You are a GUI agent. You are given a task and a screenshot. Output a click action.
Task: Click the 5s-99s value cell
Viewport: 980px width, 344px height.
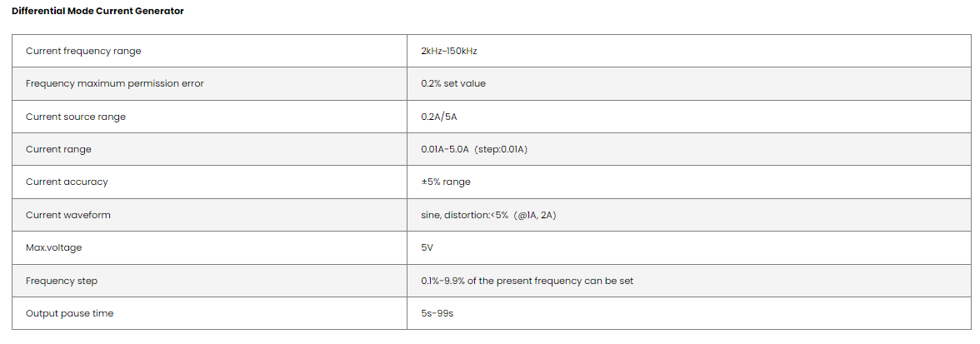tap(437, 313)
